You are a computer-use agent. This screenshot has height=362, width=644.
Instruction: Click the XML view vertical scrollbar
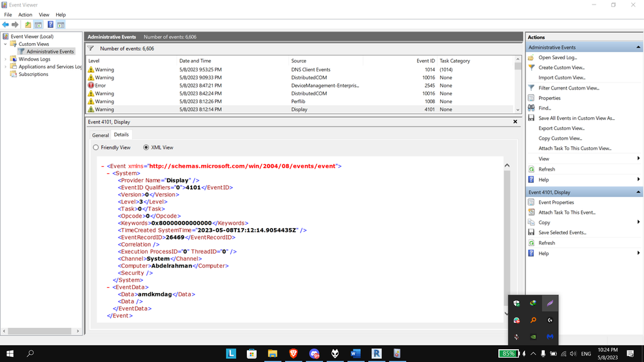(507, 239)
